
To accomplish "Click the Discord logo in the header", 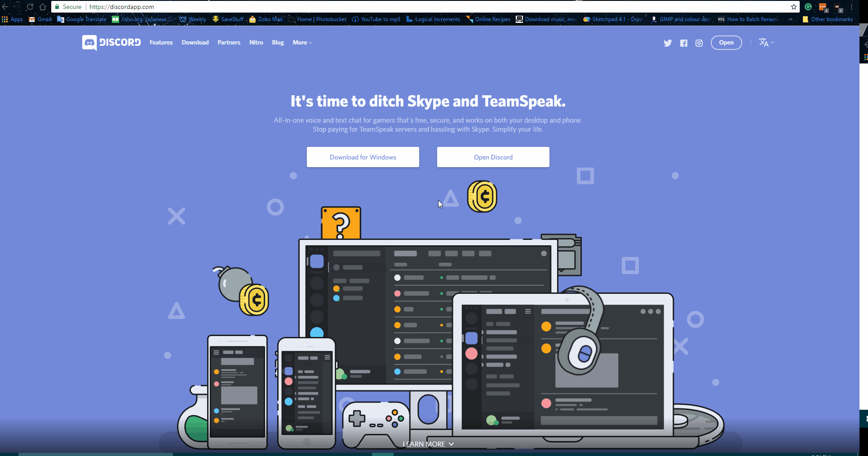I will coord(111,43).
